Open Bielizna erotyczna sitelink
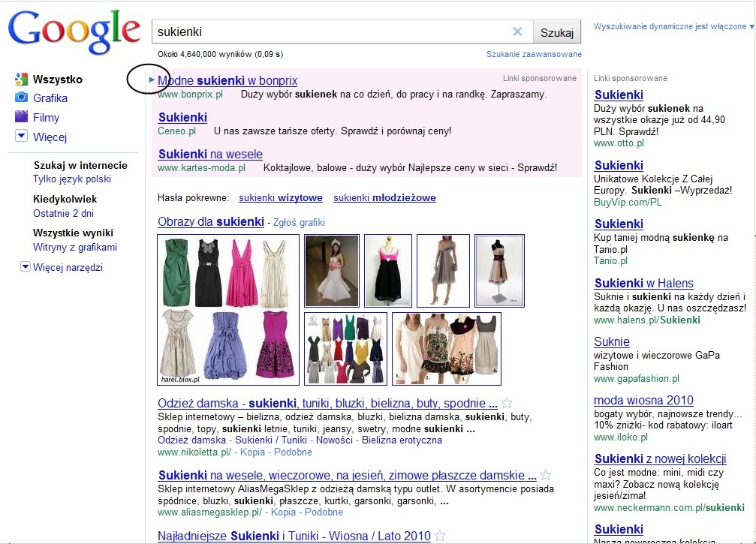The height and width of the screenshot is (544, 756). click(402, 440)
